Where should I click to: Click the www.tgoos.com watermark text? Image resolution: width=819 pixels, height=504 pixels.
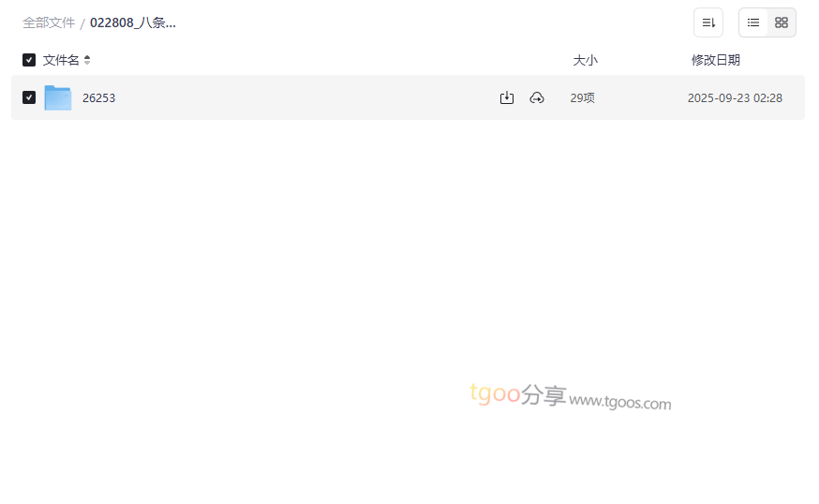[620, 402]
